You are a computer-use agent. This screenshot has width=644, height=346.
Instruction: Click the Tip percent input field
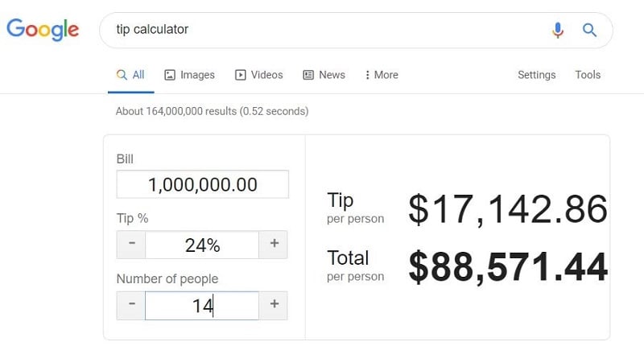(202, 245)
